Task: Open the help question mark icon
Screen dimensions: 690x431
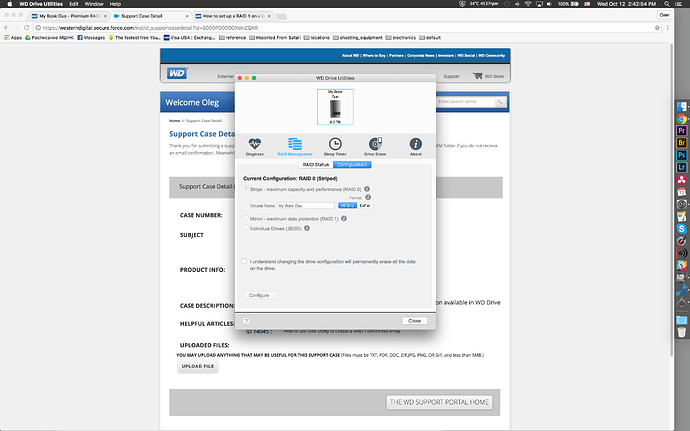Action: (x=246, y=321)
